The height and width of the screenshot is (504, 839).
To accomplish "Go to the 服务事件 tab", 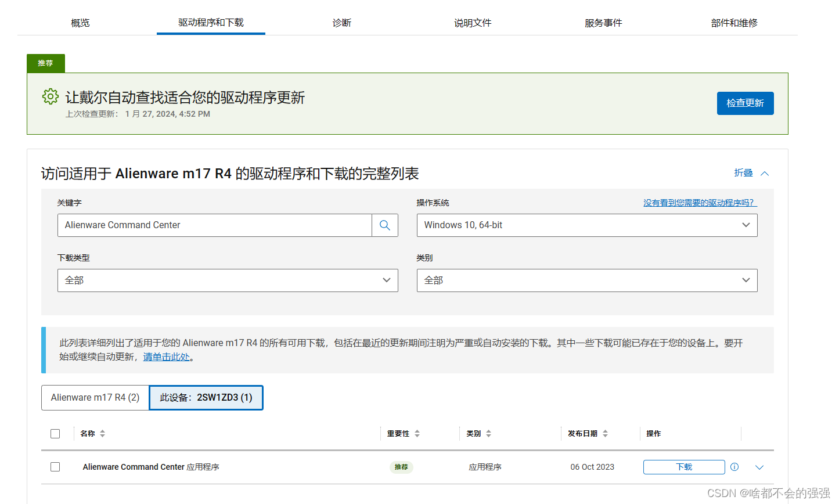I will tap(603, 23).
